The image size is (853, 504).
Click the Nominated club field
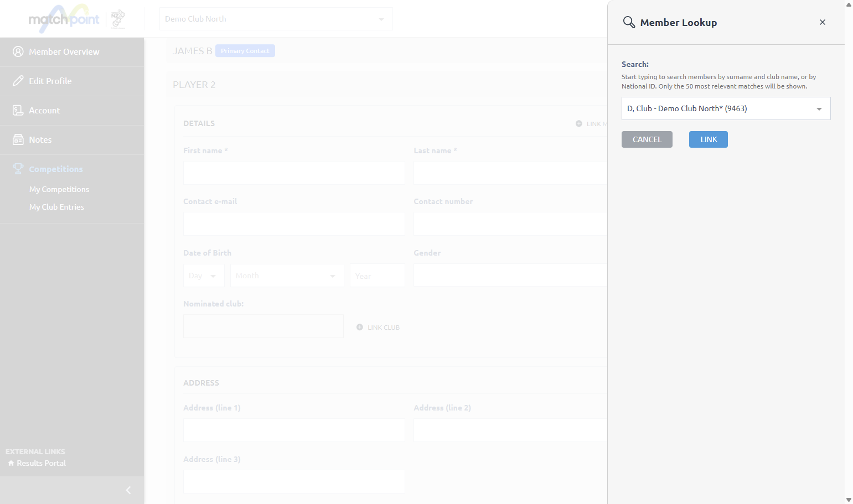(x=263, y=326)
